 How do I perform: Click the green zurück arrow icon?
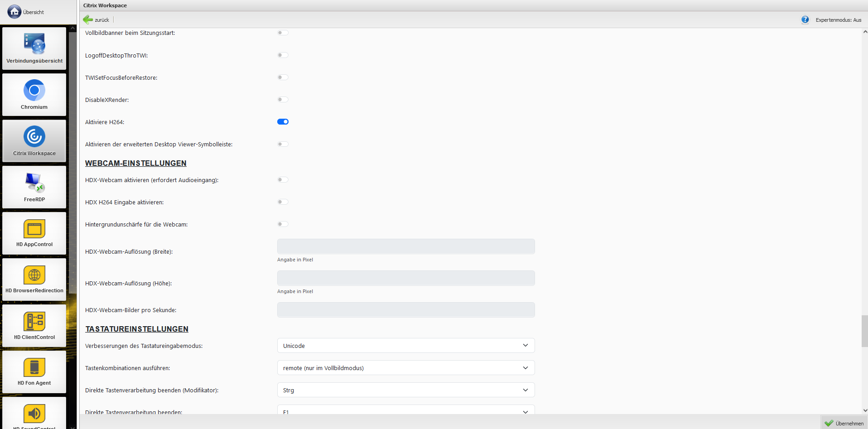(x=88, y=19)
